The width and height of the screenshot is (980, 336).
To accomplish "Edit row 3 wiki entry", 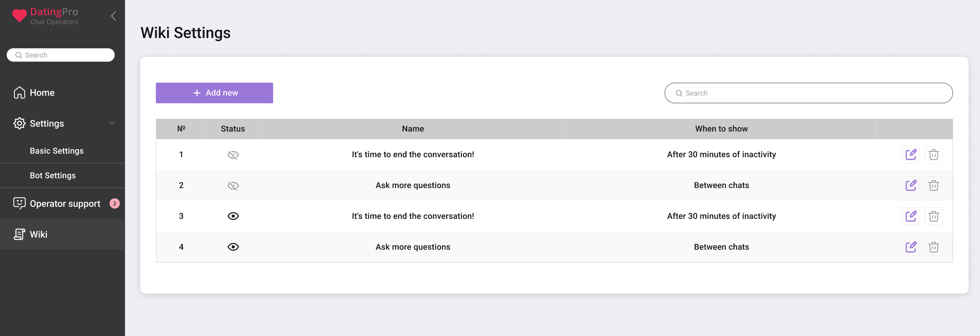I will pyautogui.click(x=910, y=216).
